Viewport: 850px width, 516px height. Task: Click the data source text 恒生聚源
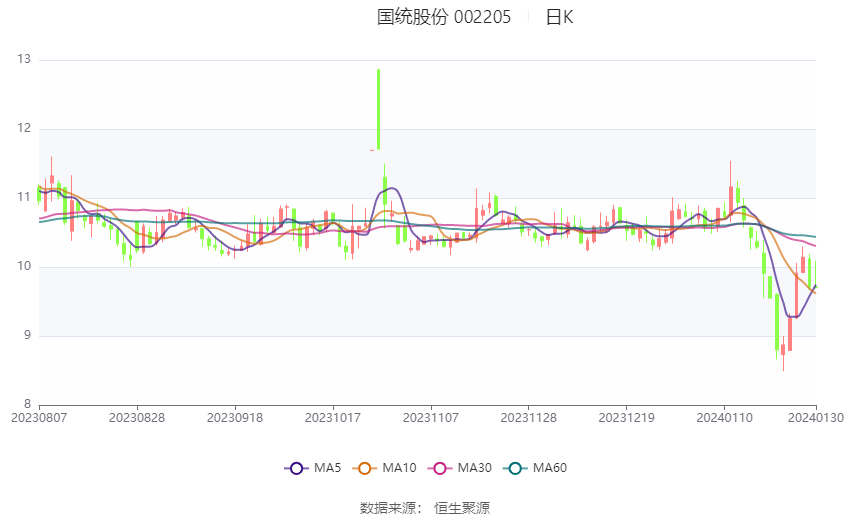coord(462,508)
